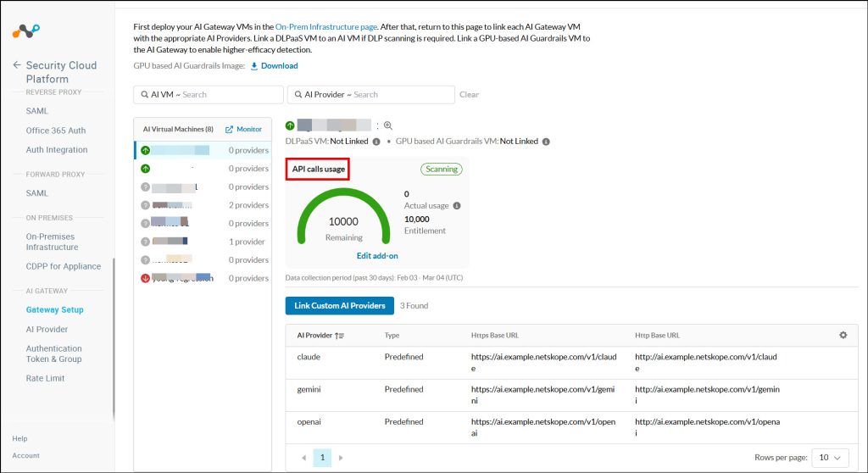This screenshot has width=868, height=473.
Task: Click into the AI Provider search field
Action: tap(371, 95)
